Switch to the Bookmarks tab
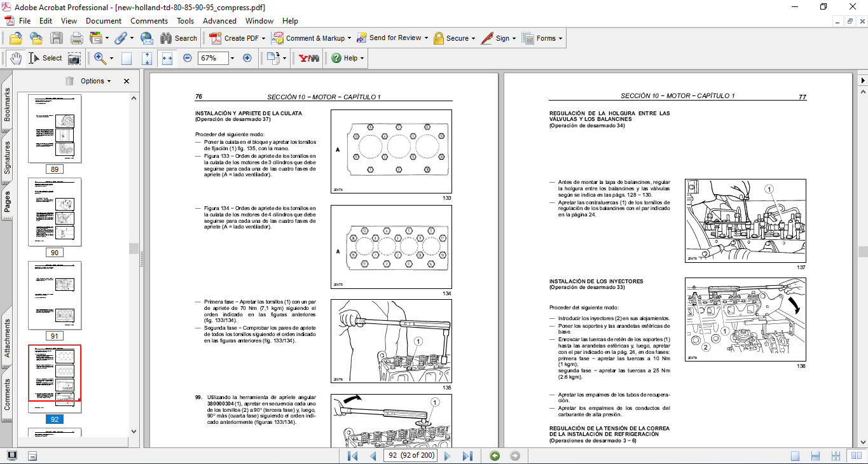868x464 pixels. 7,104
